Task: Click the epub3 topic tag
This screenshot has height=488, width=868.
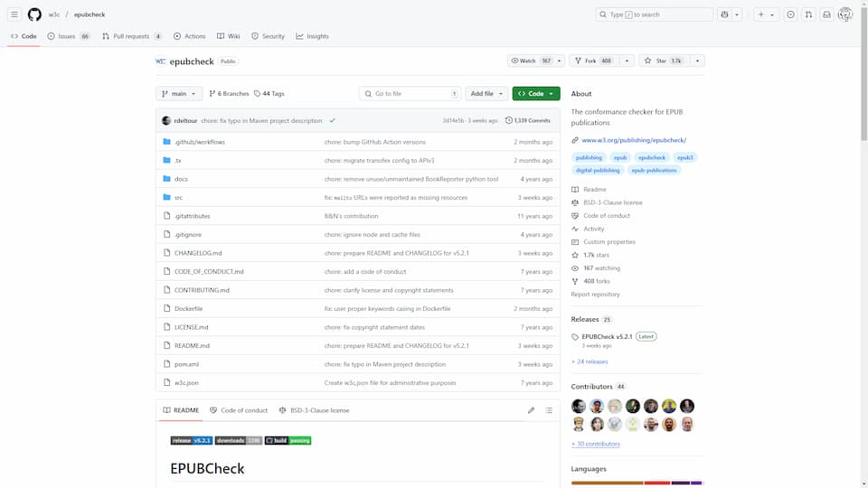Action: coord(684,157)
